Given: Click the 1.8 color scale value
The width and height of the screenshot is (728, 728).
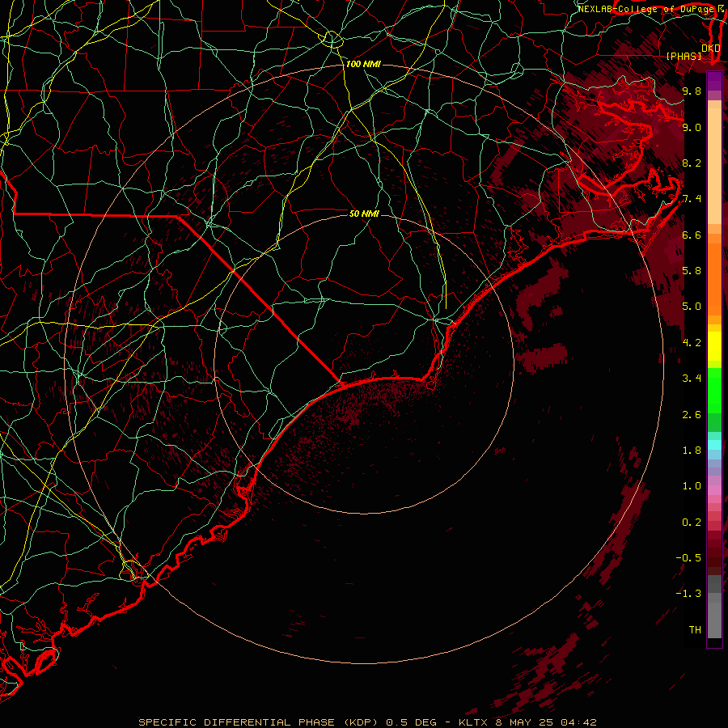Looking at the screenshot, I should [x=692, y=451].
